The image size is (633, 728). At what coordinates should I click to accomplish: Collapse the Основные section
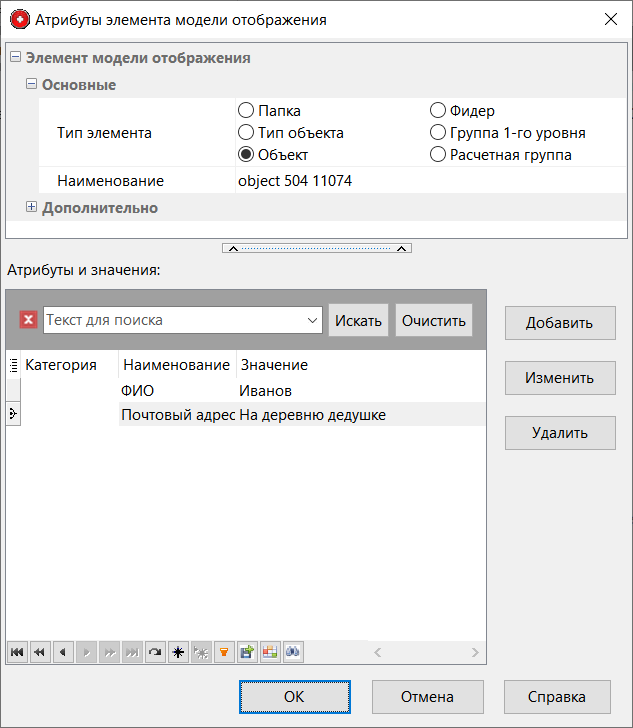coord(31,85)
